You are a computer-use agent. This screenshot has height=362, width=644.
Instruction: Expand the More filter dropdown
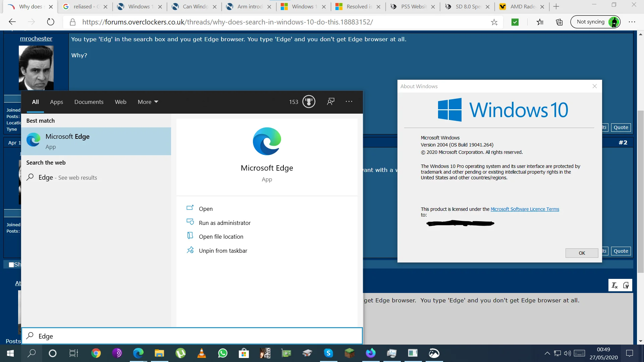148,102
